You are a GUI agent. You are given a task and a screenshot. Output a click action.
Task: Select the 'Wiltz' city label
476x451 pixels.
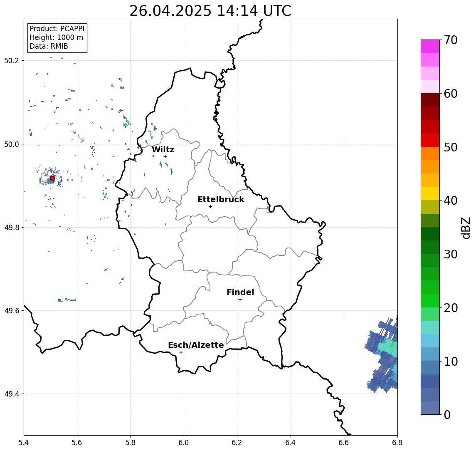click(x=163, y=149)
